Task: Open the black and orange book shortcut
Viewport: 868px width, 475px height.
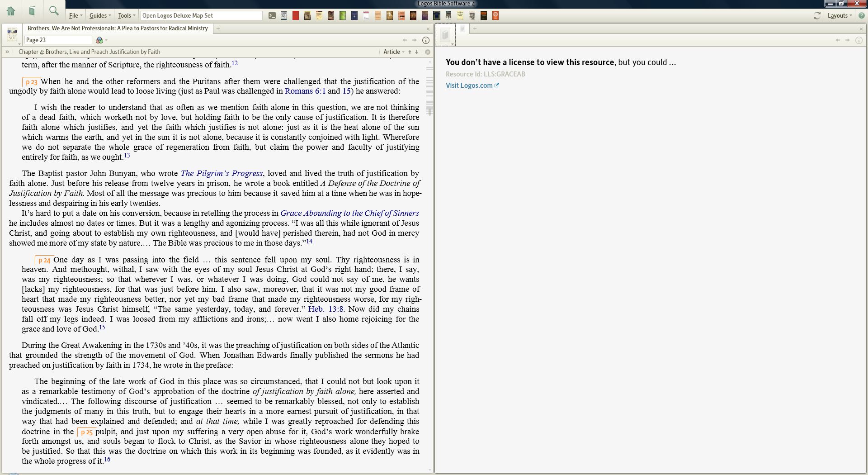Action: pyautogui.click(x=484, y=15)
